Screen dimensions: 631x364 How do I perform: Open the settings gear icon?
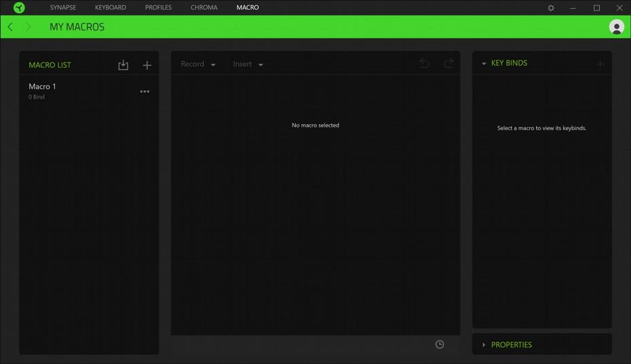tap(551, 7)
